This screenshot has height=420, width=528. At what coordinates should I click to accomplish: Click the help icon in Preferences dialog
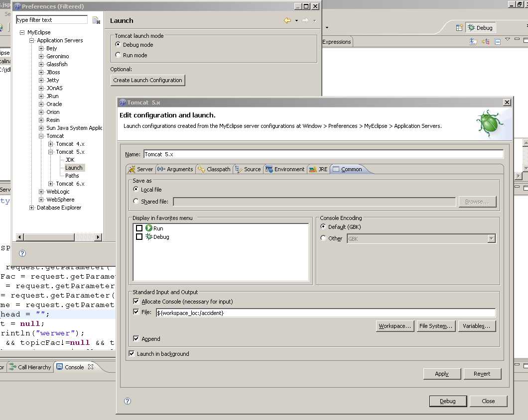tap(22, 253)
